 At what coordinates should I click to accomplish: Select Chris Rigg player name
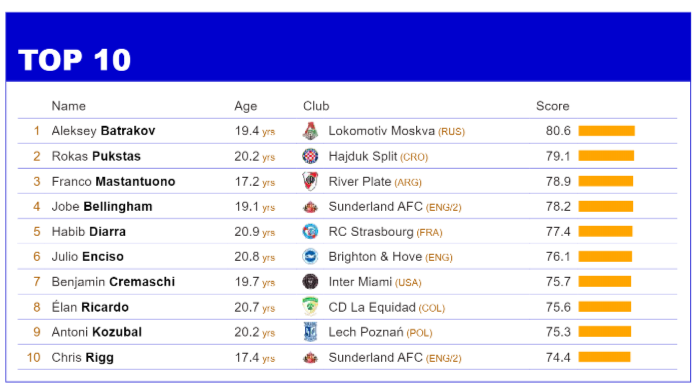pyautogui.click(x=83, y=358)
